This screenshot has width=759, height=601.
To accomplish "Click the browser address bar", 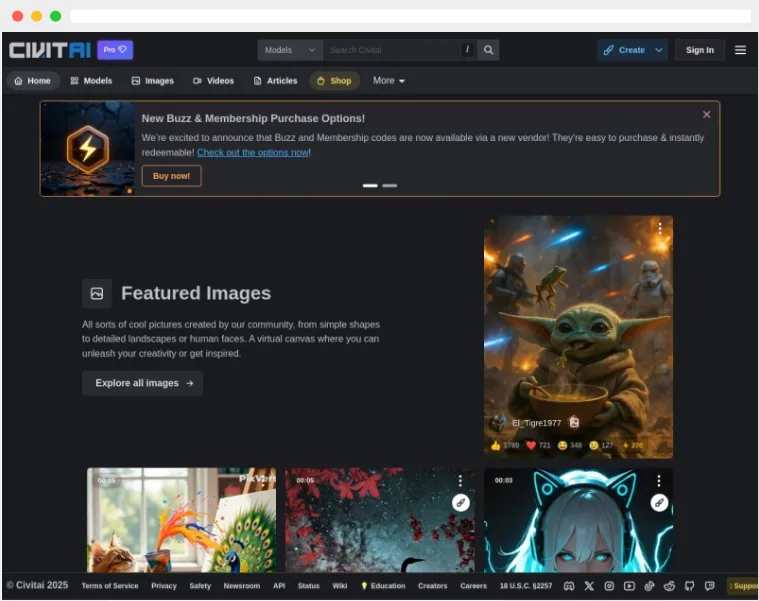I will click(x=410, y=16).
